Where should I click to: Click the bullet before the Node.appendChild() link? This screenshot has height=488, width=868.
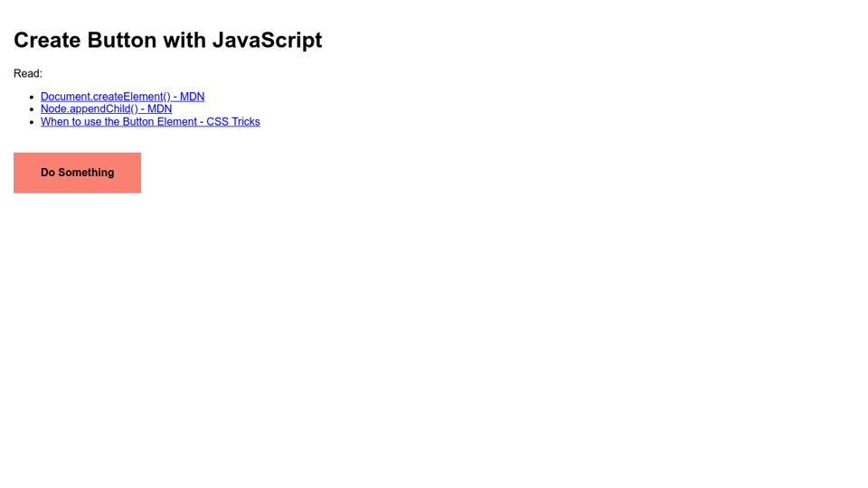32,109
